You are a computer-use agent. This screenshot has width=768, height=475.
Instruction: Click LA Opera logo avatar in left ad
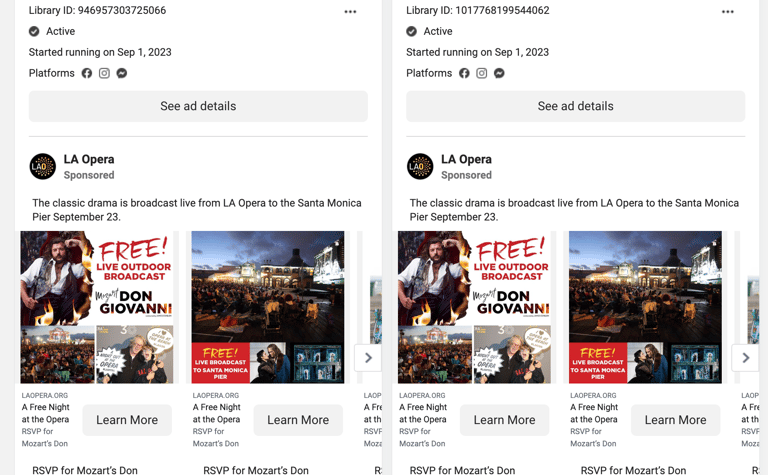(x=43, y=166)
